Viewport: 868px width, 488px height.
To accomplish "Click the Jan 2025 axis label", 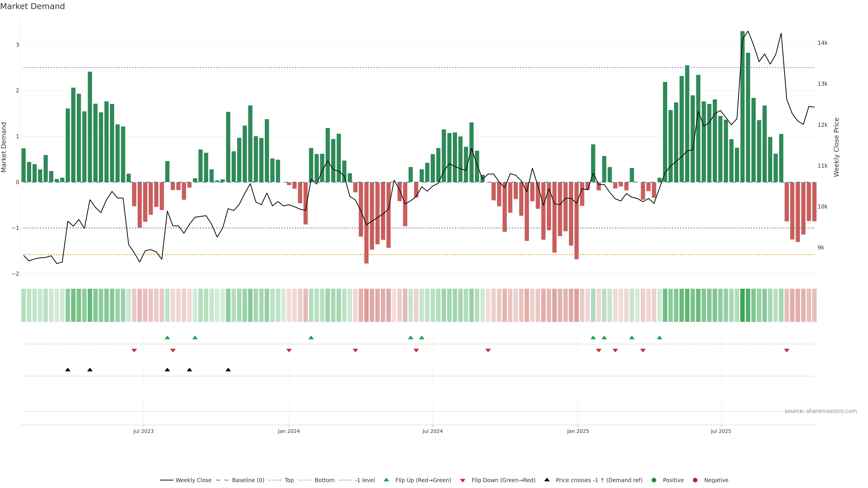I will point(578,431).
